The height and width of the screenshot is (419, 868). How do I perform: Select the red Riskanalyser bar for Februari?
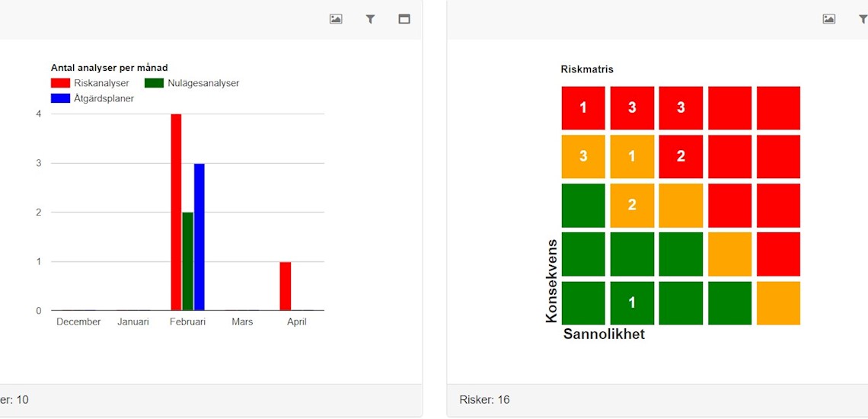[176, 212]
